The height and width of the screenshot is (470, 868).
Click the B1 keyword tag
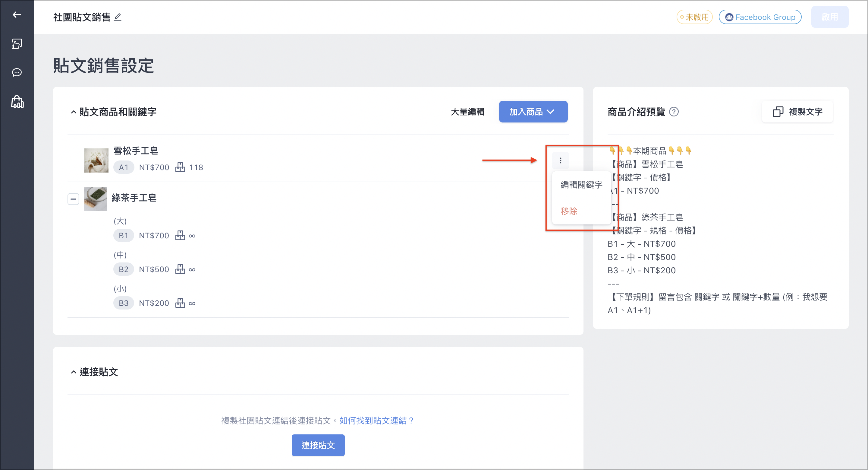pos(124,235)
